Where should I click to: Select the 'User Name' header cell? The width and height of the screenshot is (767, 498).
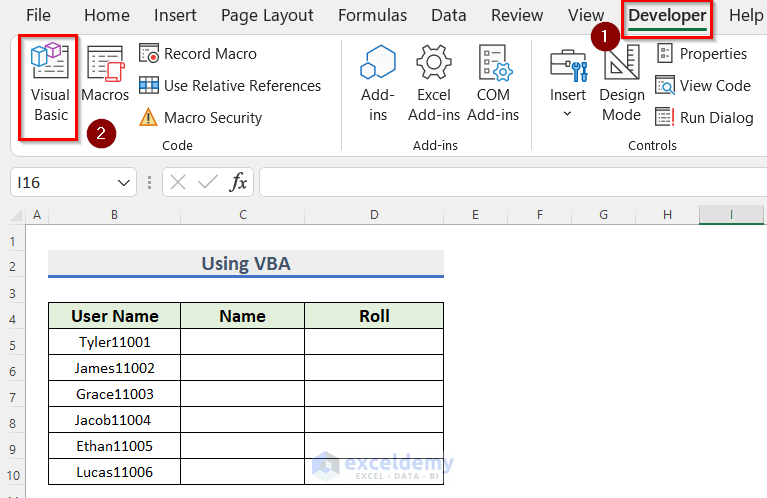coord(114,316)
